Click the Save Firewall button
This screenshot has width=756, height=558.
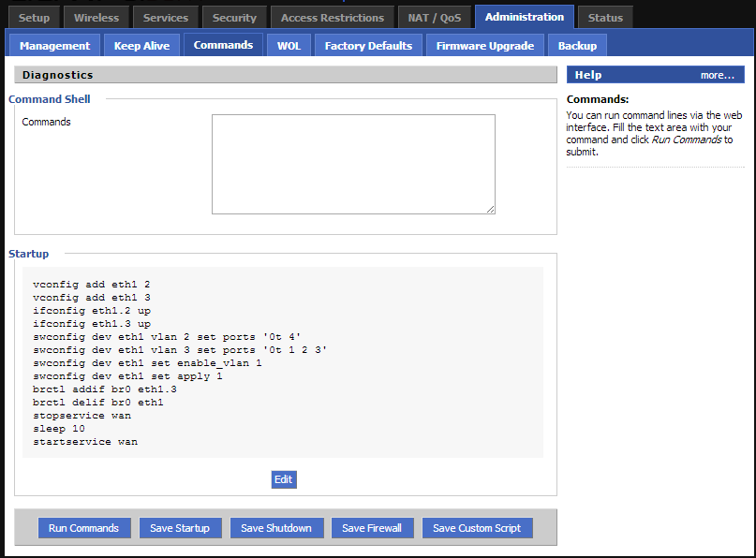(x=372, y=528)
